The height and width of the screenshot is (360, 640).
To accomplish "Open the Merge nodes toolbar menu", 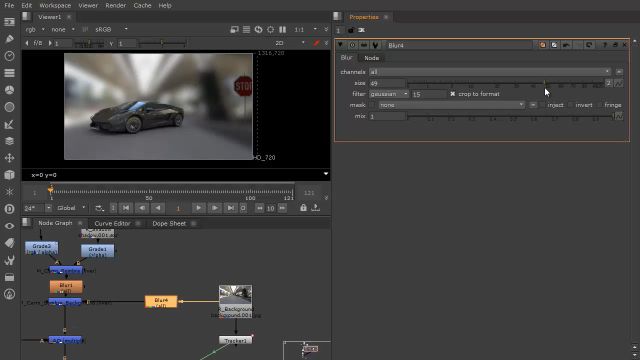I will 9,141.
